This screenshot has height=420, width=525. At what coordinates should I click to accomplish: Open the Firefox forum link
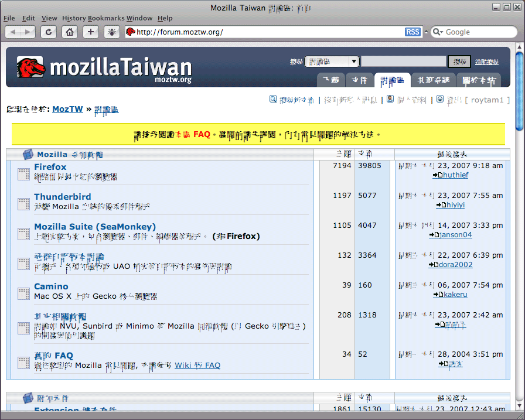point(50,167)
